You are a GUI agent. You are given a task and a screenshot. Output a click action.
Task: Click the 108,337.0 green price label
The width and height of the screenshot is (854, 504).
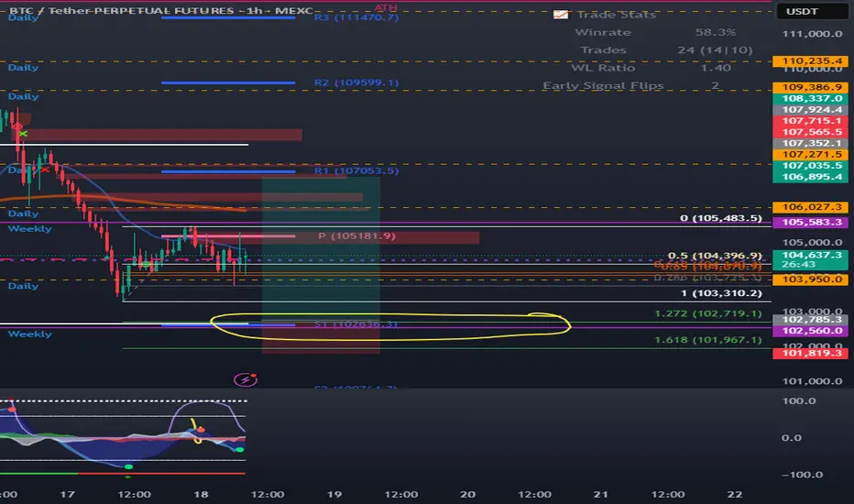tap(810, 99)
